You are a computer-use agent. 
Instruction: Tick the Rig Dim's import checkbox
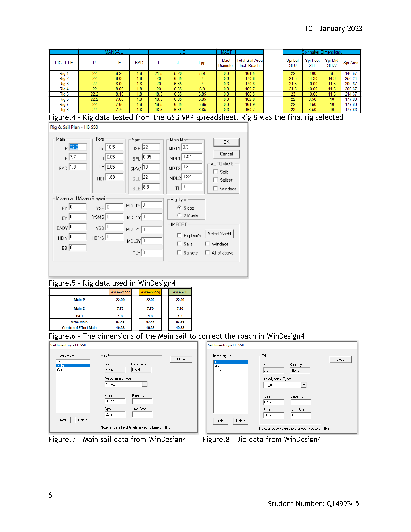pyautogui.click(x=179, y=235)
